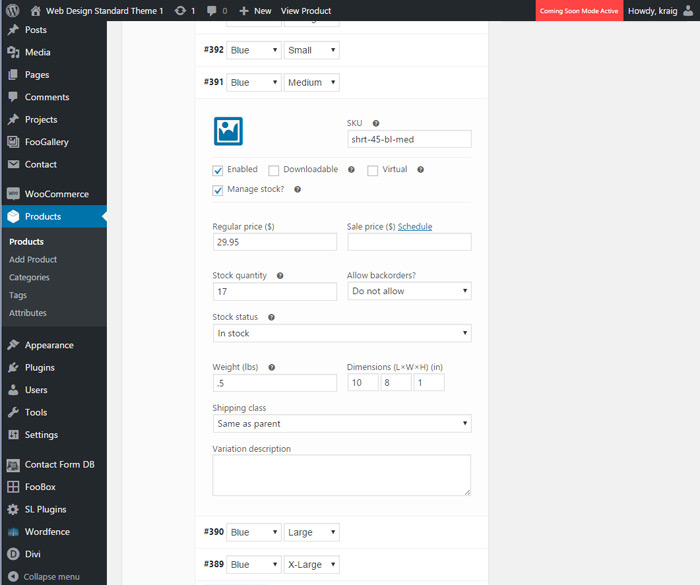Image resolution: width=700 pixels, height=585 pixels.
Task: Click the FooGallery icon
Action: [13, 142]
